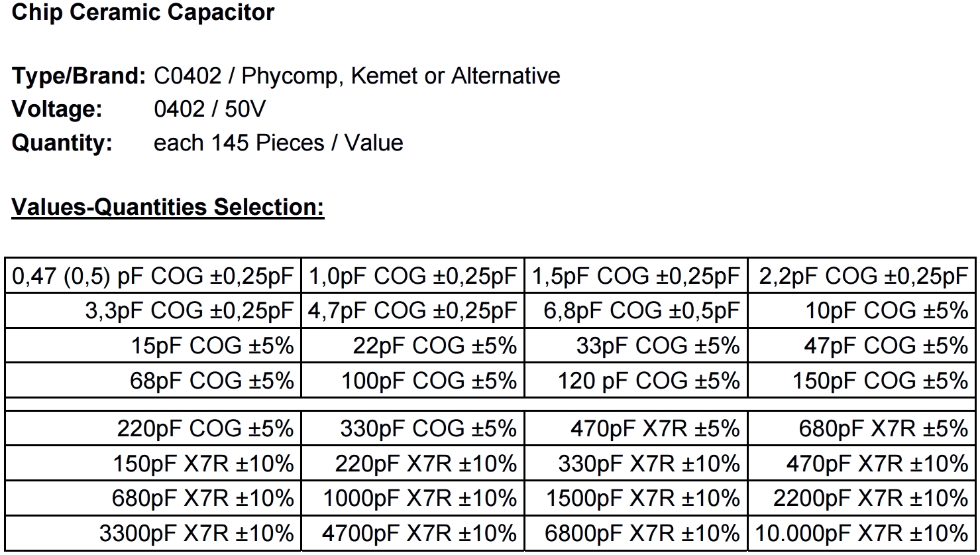Click the "Type/Brand:" label

[x=79, y=76]
